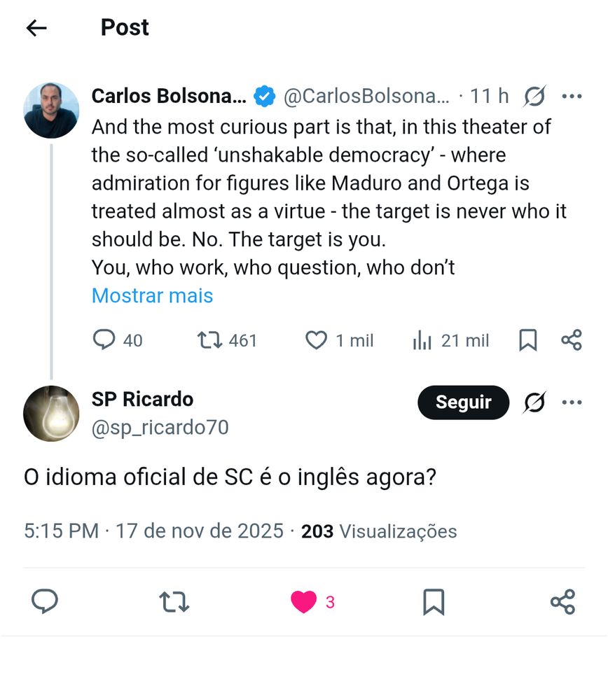Open @sp_ricardo70's profile handle

click(159, 428)
